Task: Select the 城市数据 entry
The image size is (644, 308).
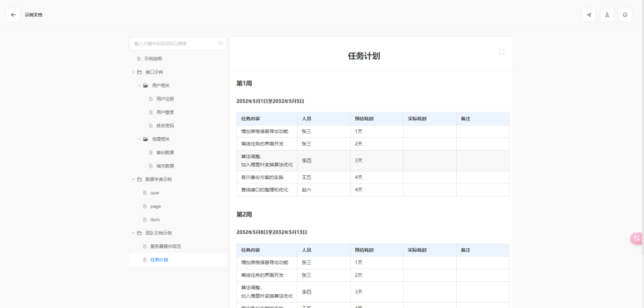Action: (165, 166)
